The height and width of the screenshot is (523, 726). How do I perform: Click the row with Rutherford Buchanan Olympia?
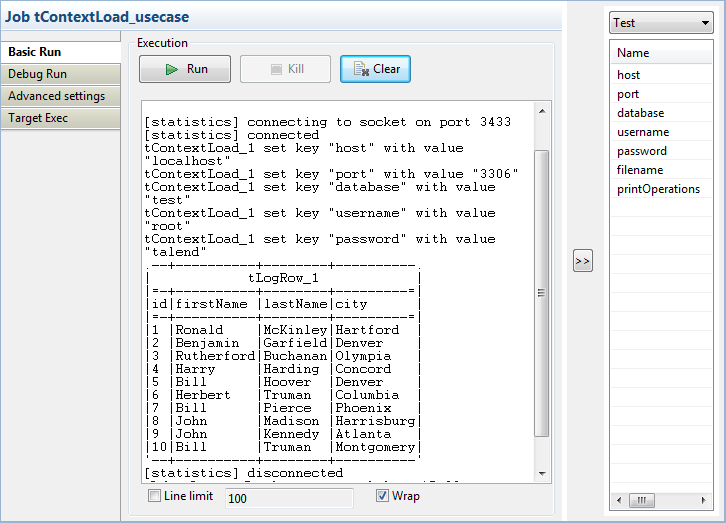tap(283, 356)
